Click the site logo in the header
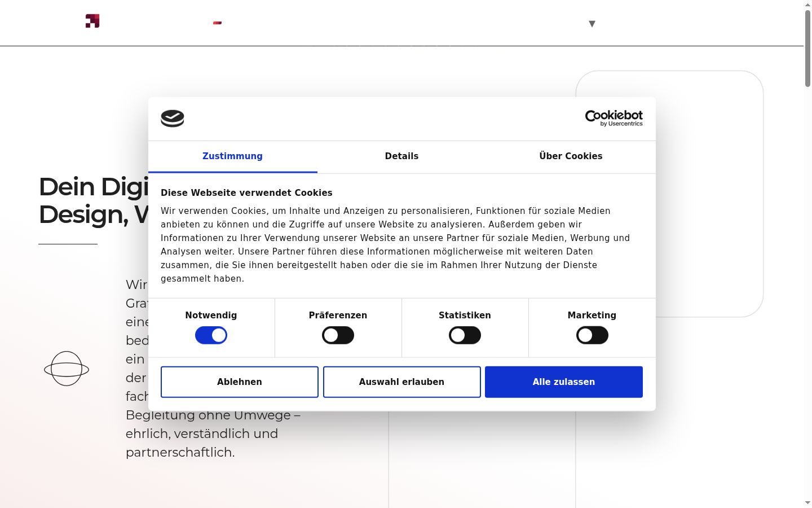812x508 pixels. click(92, 21)
